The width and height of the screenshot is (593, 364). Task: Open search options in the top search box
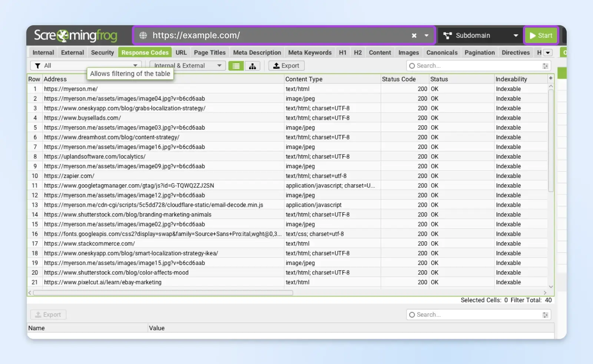(545, 66)
